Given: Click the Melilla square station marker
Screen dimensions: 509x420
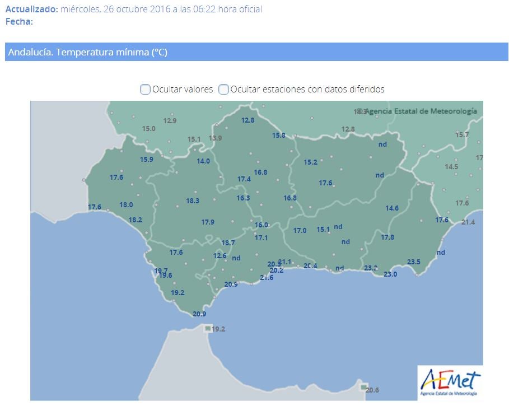Looking at the screenshot, I should [364, 388].
